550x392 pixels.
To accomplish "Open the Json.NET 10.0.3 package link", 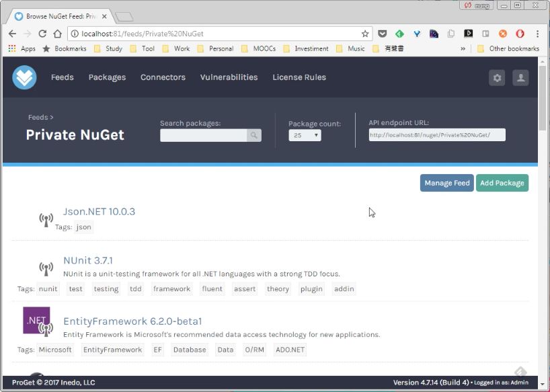I will [x=99, y=211].
